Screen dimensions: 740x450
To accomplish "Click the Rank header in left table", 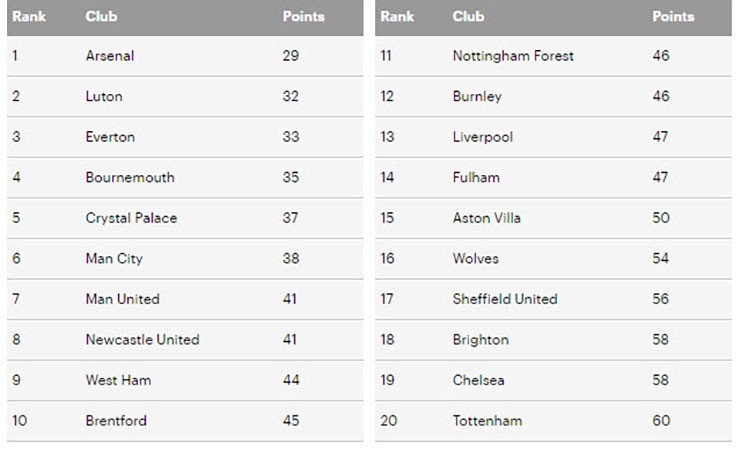I will pos(29,17).
